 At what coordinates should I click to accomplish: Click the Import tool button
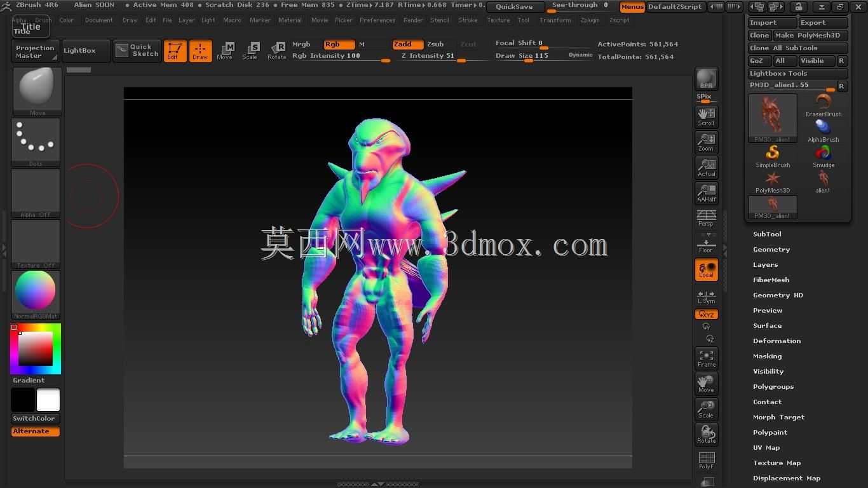(x=772, y=23)
